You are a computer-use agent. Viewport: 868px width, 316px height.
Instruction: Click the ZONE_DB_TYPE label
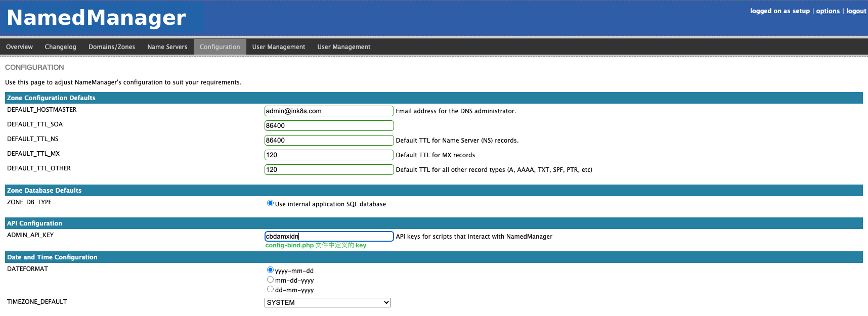(29, 202)
